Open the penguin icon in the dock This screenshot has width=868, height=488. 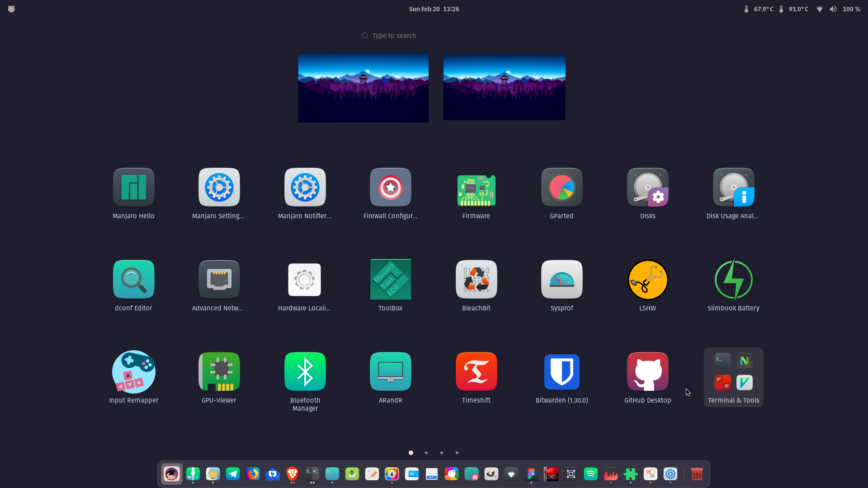(x=172, y=474)
